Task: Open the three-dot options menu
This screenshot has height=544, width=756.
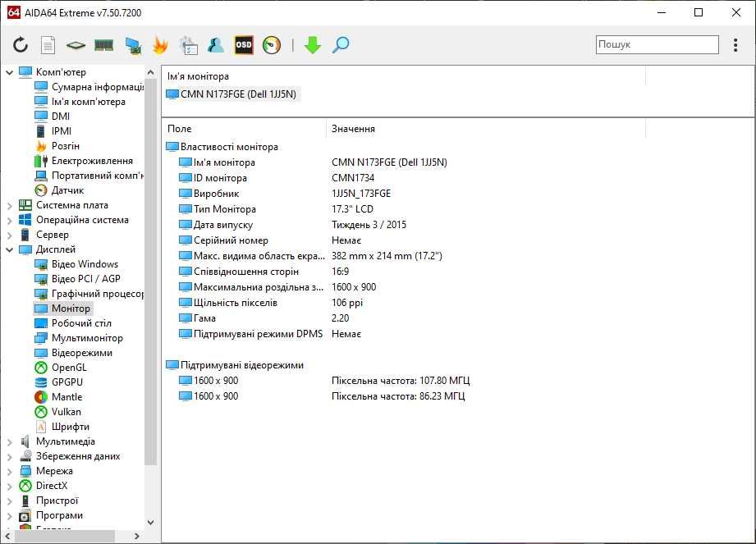Action: coord(735,45)
